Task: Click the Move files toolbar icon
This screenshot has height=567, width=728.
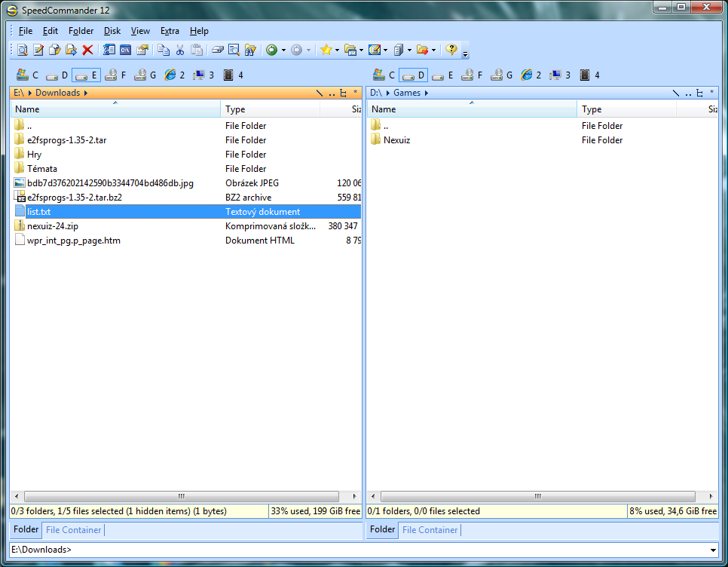Action: [71, 50]
